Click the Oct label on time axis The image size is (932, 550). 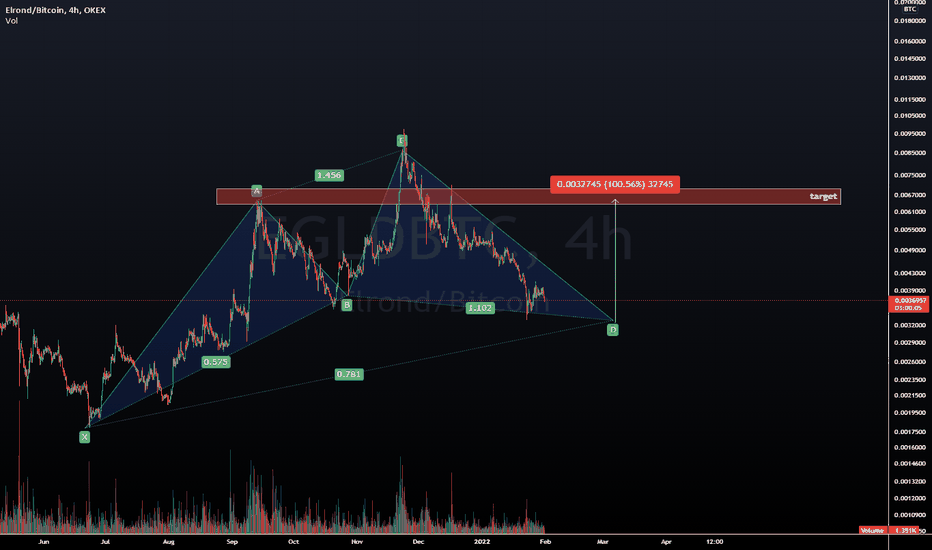coord(293,542)
